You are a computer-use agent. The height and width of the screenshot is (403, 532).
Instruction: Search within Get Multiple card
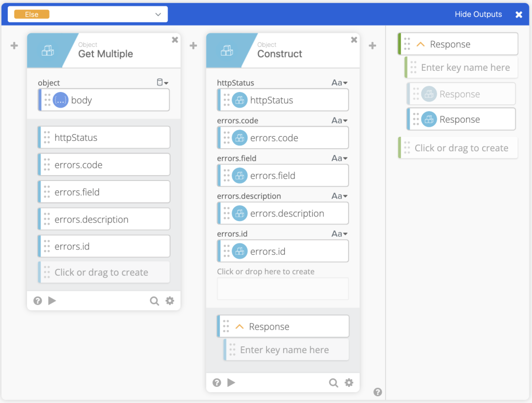point(154,301)
